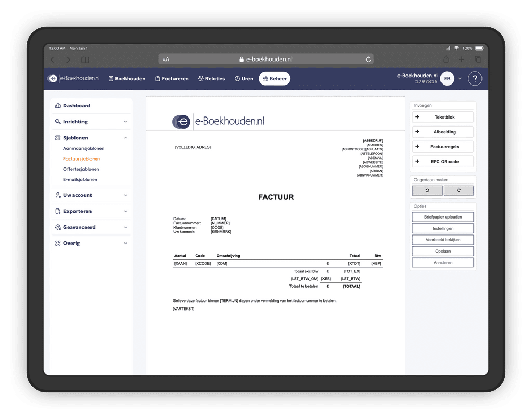The image size is (532, 419).
Task: Click the undo arrow button
Action: (x=427, y=190)
